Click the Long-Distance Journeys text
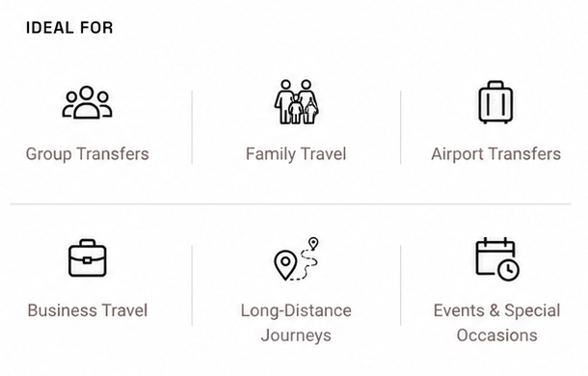The image size is (588, 376). click(296, 323)
